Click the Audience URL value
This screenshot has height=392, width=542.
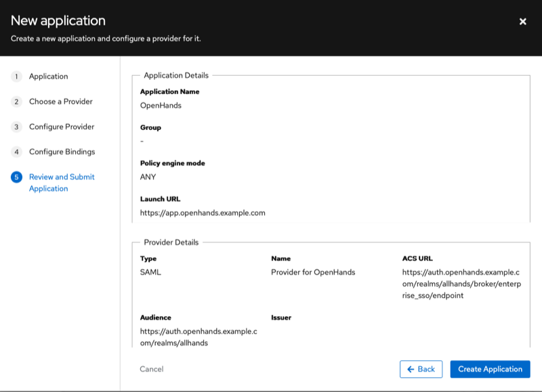tap(199, 337)
